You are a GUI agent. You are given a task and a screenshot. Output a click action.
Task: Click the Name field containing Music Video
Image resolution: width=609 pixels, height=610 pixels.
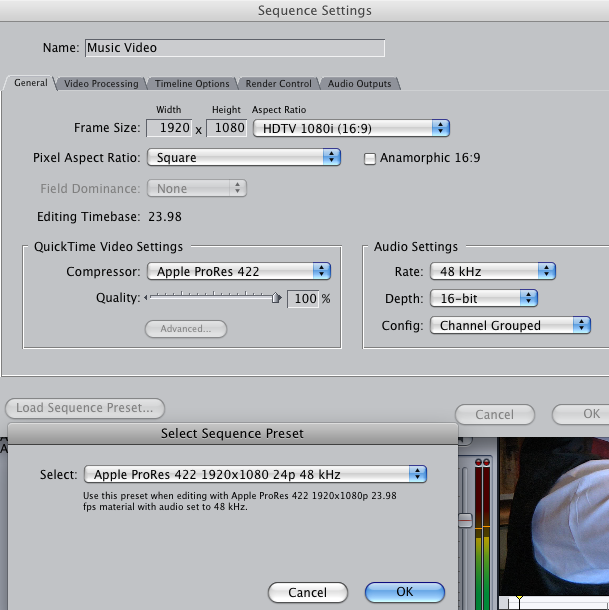click(x=235, y=48)
